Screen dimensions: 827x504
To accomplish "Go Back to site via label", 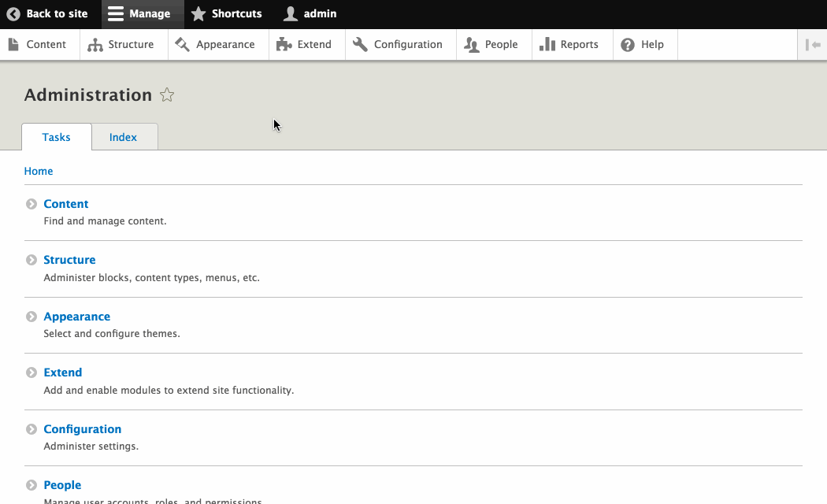I will click(x=57, y=13).
